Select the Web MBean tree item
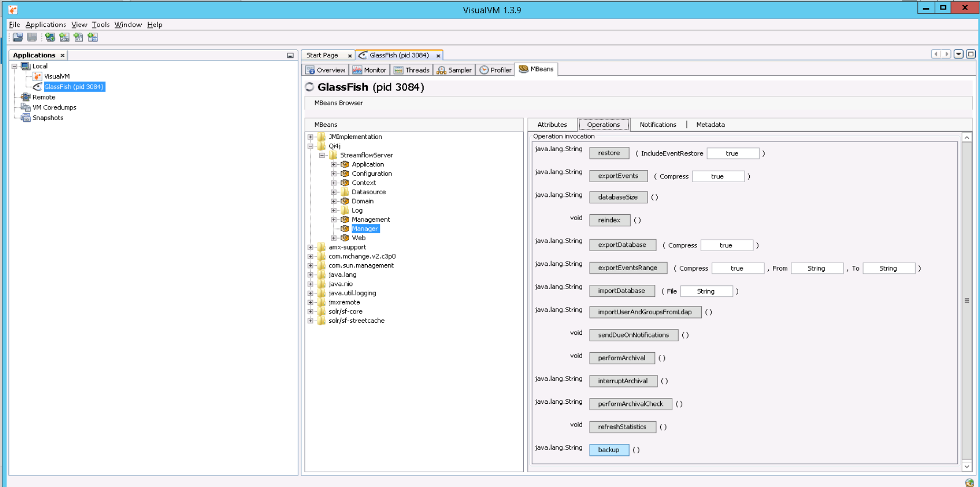This screenshot has width=980, height=487. [359, 238]
